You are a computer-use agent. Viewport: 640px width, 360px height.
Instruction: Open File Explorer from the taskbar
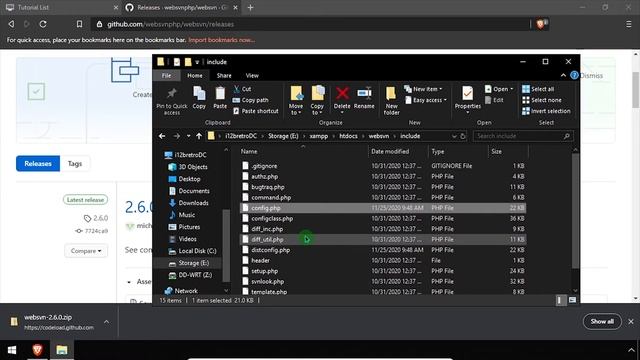[x=62, y=350]
